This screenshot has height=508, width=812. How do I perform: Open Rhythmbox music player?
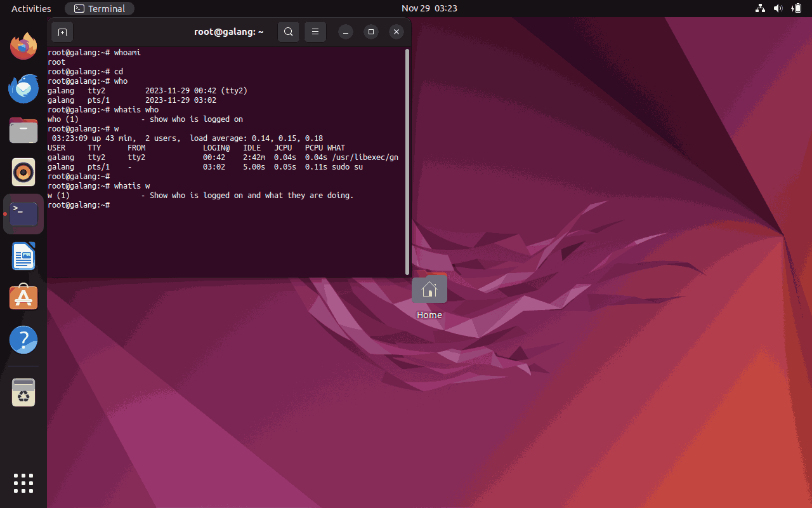click(23, 172)
